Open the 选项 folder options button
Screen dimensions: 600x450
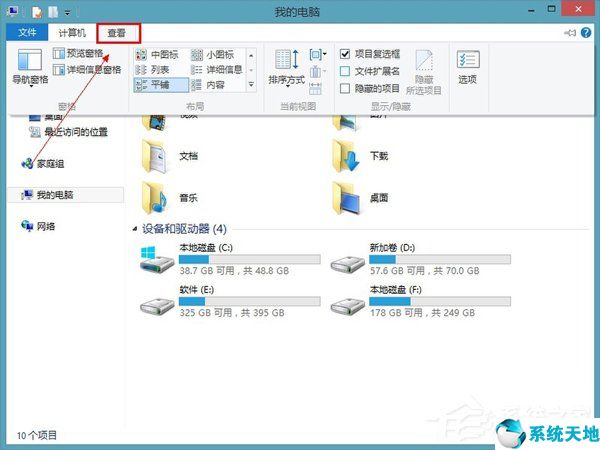pos(468,67)
